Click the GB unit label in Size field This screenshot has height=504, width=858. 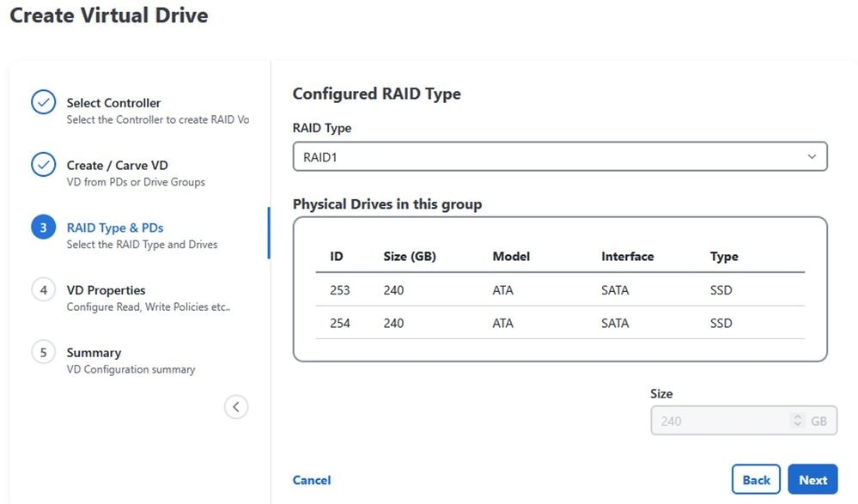pyautogui.click(x=818, y=421)
